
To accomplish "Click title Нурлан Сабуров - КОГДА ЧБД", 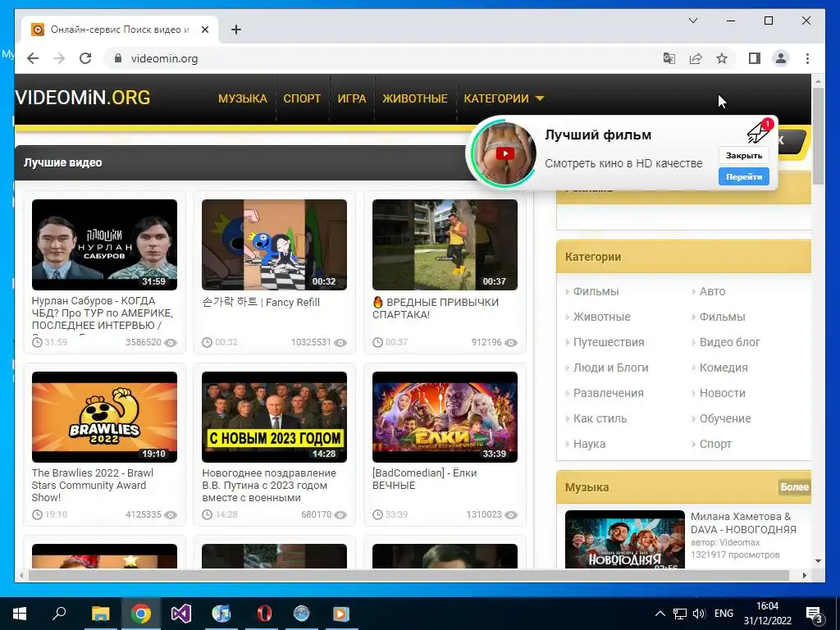I will (103, 313).
